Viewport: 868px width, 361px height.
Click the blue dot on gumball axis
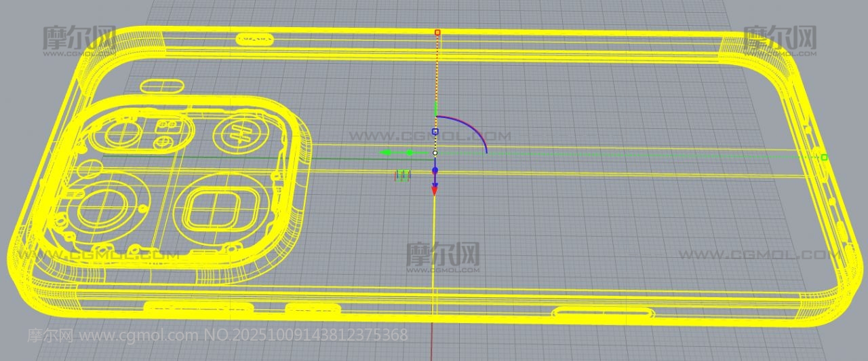coord(435,170)
